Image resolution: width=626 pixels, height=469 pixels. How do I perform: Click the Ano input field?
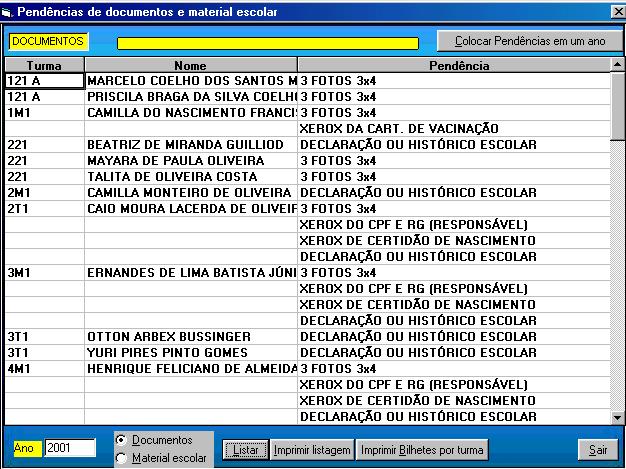(x=69, y=448)
